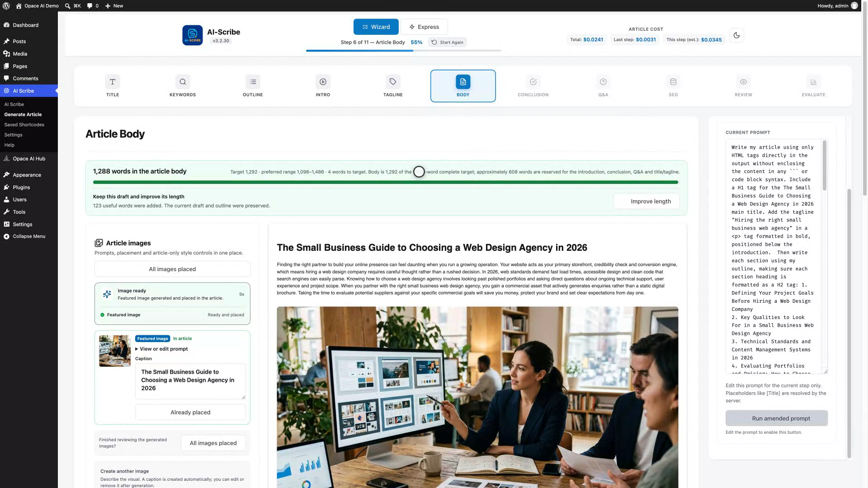
Task: Switch to Express mode
Action: coord(424,27)
